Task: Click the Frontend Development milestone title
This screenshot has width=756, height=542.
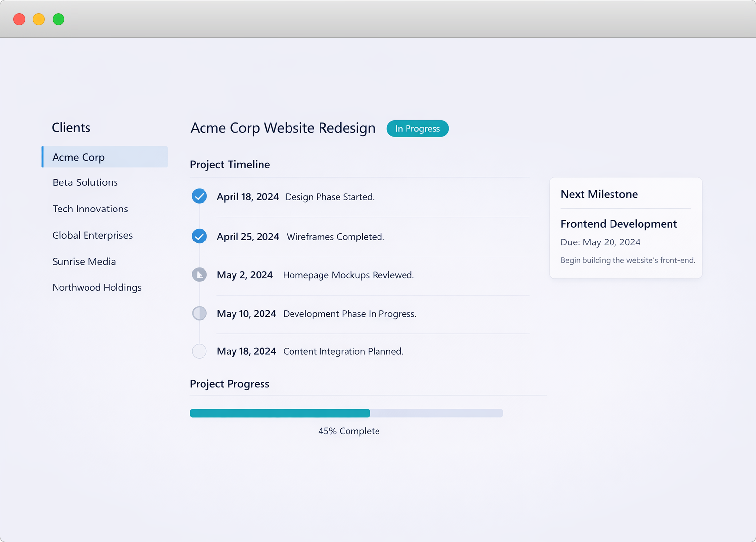Action: (618, 224)
